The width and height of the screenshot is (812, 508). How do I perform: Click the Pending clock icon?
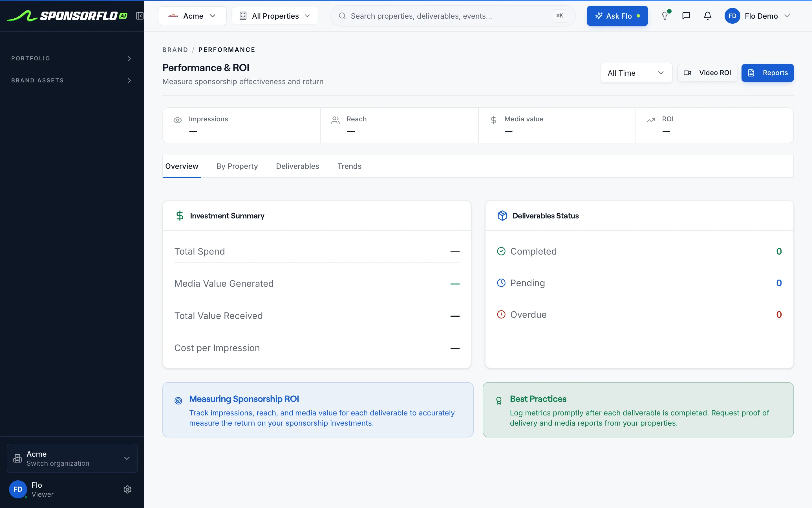501,283
